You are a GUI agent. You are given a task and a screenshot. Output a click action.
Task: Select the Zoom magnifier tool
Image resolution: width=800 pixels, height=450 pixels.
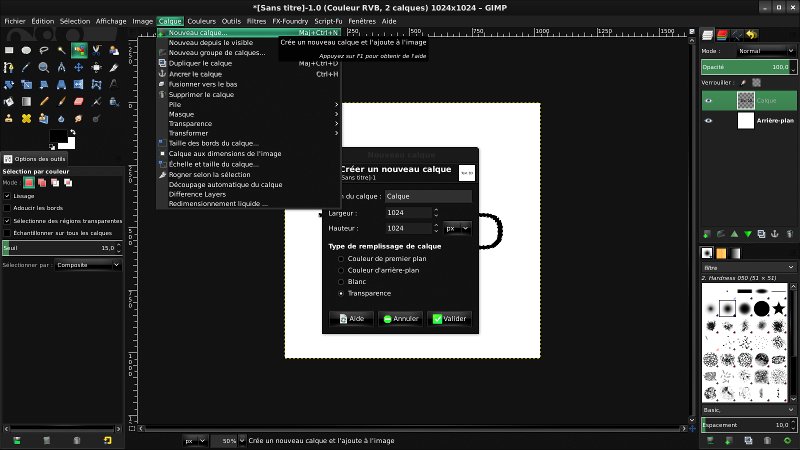(x=44, y=67)
